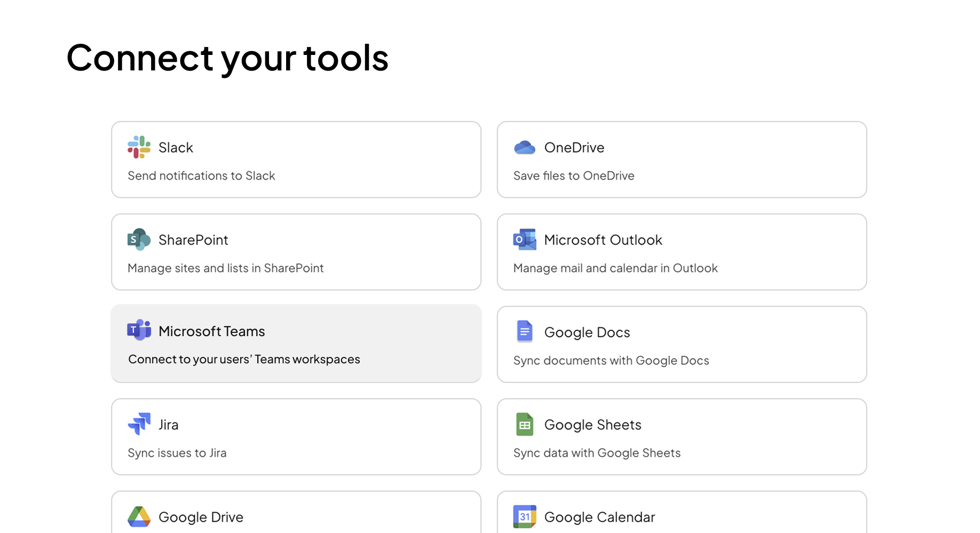Click the Microsoft Teams icon

click(139, 330)
